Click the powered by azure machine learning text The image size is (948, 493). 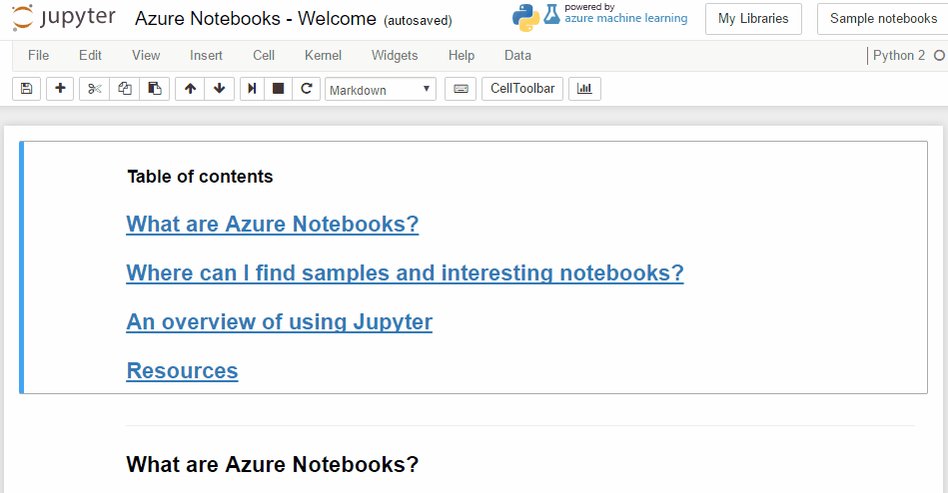(x=626, y=13)
